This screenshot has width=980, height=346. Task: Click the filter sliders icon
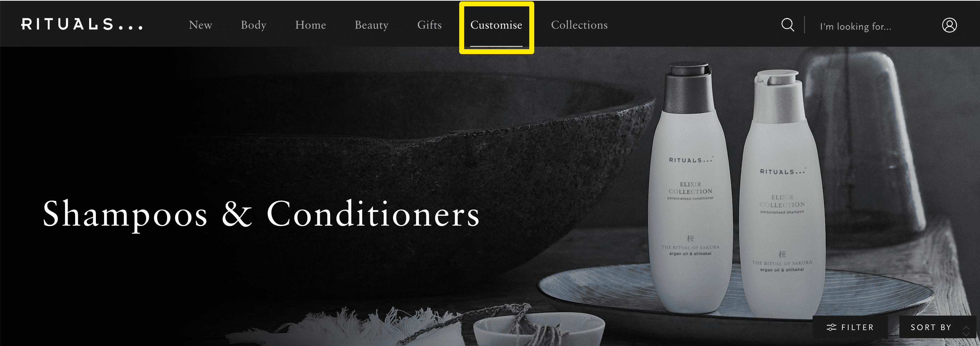[831, 327]
